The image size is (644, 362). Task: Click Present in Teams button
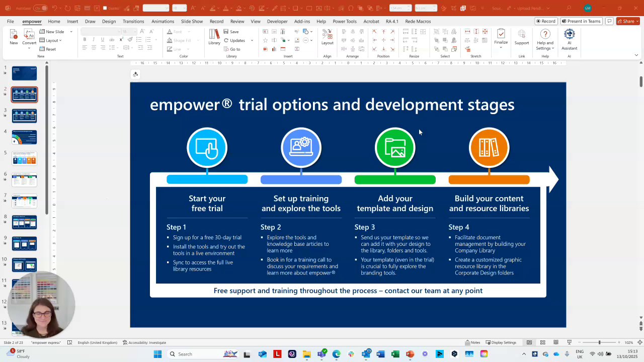(x=582, y=21)
